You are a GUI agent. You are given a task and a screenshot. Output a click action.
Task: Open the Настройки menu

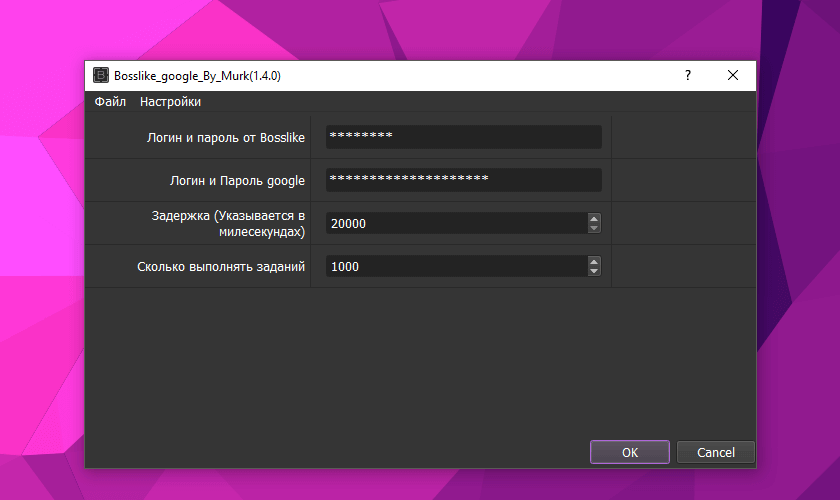(170, 102)
